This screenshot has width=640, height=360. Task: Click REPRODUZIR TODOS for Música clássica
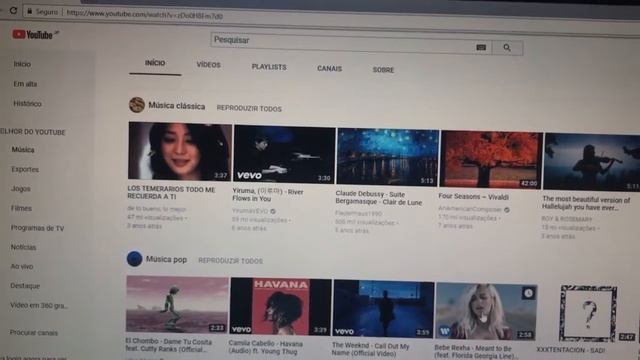[x=249, y=109]
